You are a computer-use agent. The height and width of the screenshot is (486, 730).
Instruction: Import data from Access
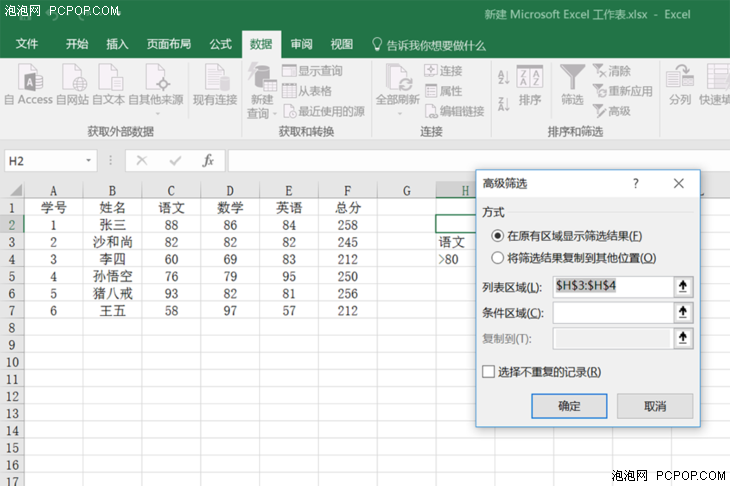[x=28, y=85]
